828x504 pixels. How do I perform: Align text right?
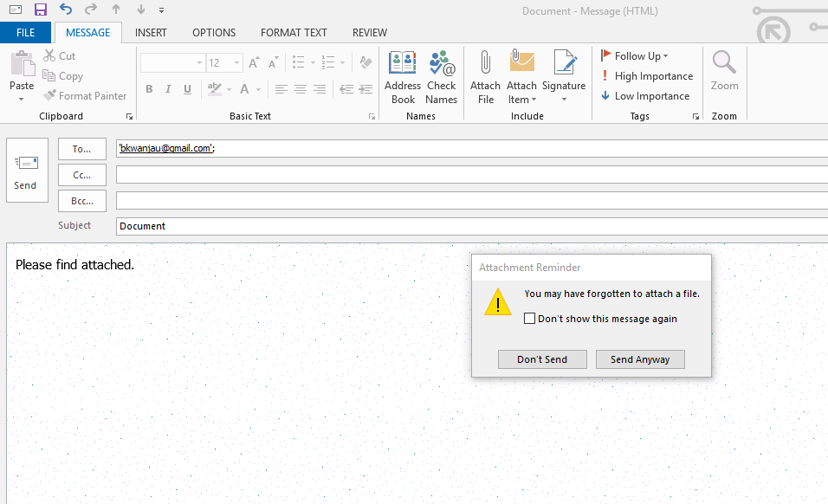320,89
